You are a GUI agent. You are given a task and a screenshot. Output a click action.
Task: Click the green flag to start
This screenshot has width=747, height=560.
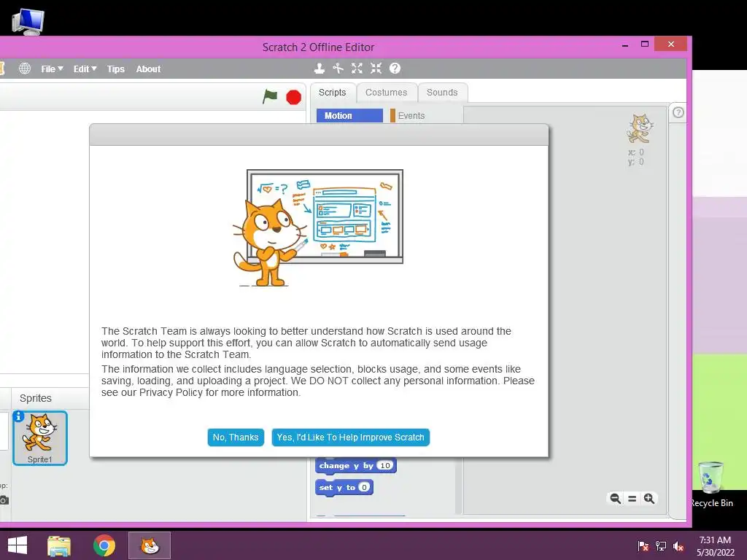(x=270, y=97)
